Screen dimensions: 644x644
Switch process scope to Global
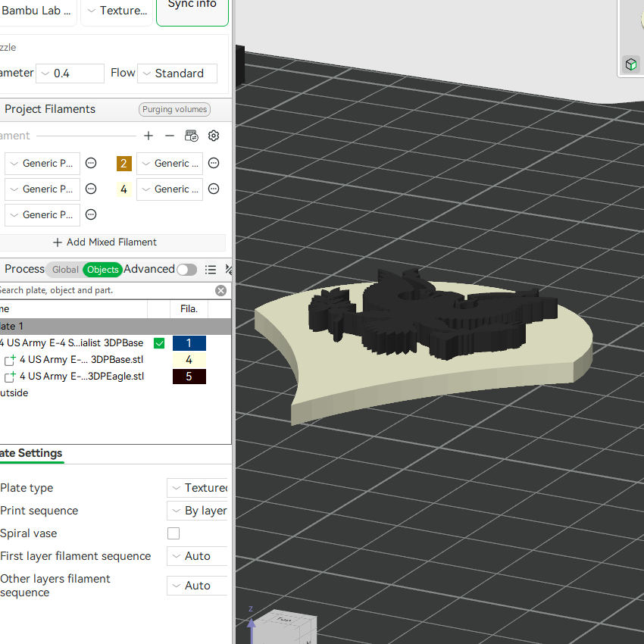point(65,270)
